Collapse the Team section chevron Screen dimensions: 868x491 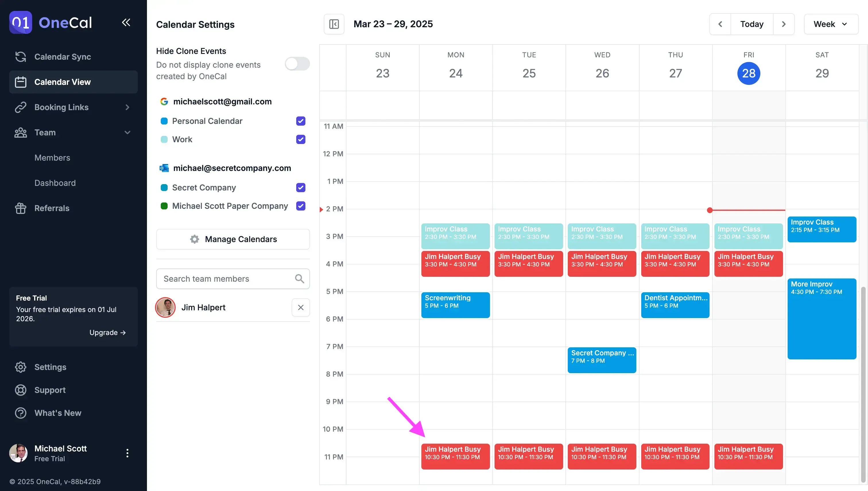point(127,133)
